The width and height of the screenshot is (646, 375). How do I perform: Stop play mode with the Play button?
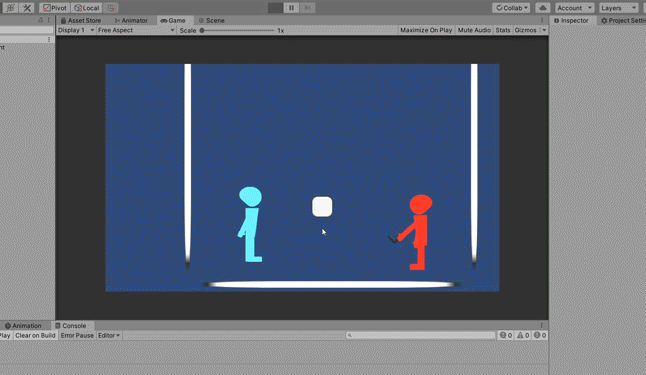275,8
